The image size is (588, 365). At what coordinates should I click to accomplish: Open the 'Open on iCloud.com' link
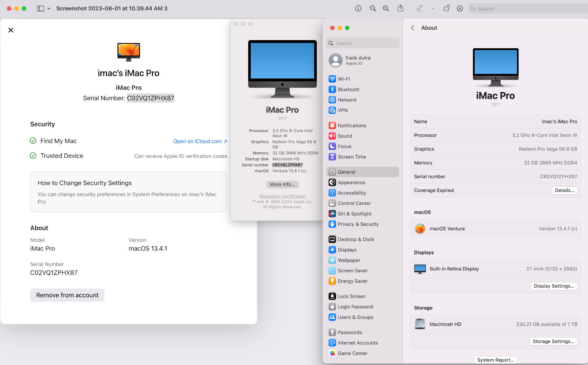pyautogui.click(x=200, y=141)
